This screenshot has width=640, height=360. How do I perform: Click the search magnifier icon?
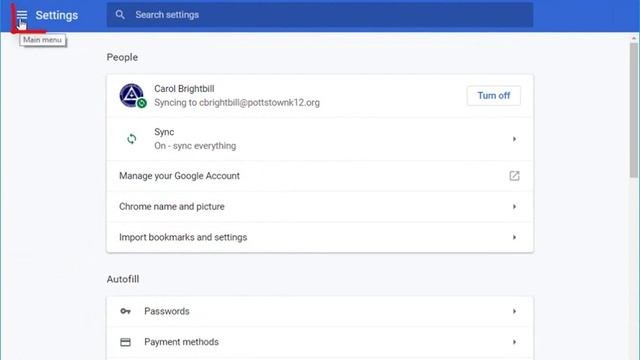(120, 15)
